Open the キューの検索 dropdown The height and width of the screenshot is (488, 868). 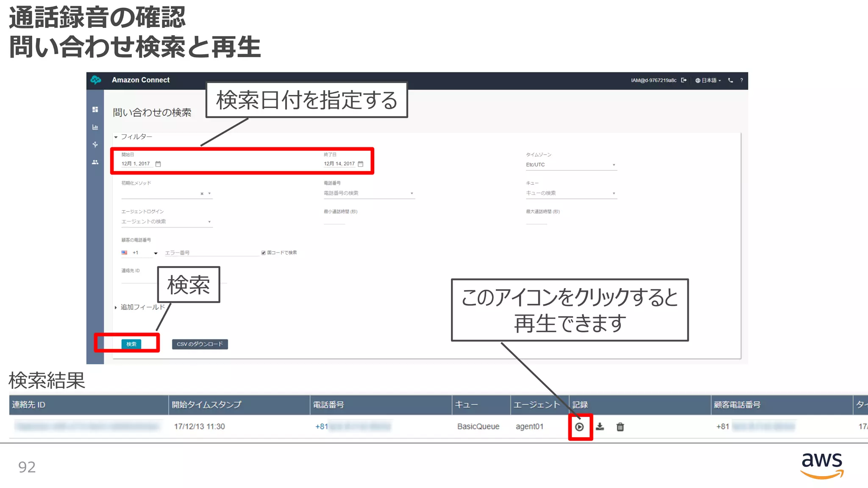(x=571, y=193)
